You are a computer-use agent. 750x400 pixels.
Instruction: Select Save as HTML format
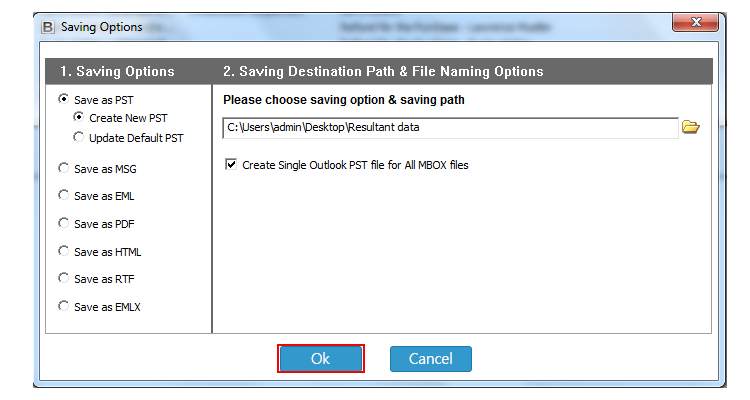[63, 251]
